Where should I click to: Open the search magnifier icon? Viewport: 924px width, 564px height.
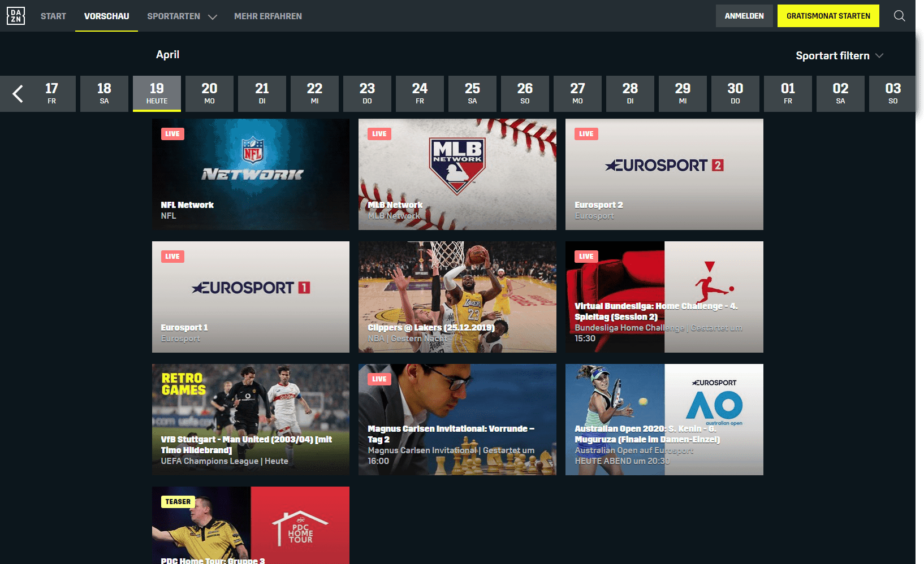tap(899, 16)
